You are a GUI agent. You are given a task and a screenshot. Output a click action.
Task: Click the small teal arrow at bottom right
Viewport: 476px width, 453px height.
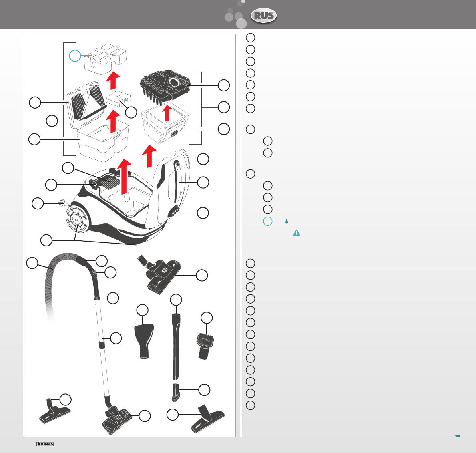(x=457, y=436)
